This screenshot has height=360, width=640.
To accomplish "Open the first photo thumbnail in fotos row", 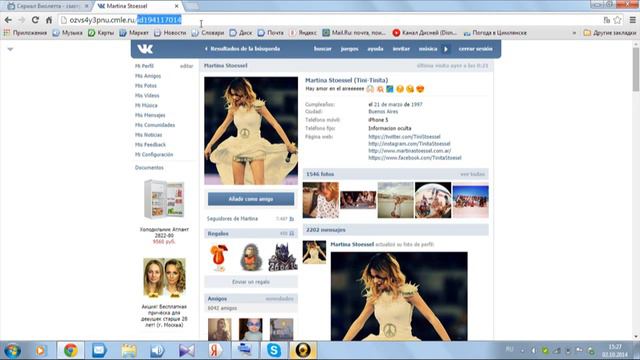I will [320, 200].
